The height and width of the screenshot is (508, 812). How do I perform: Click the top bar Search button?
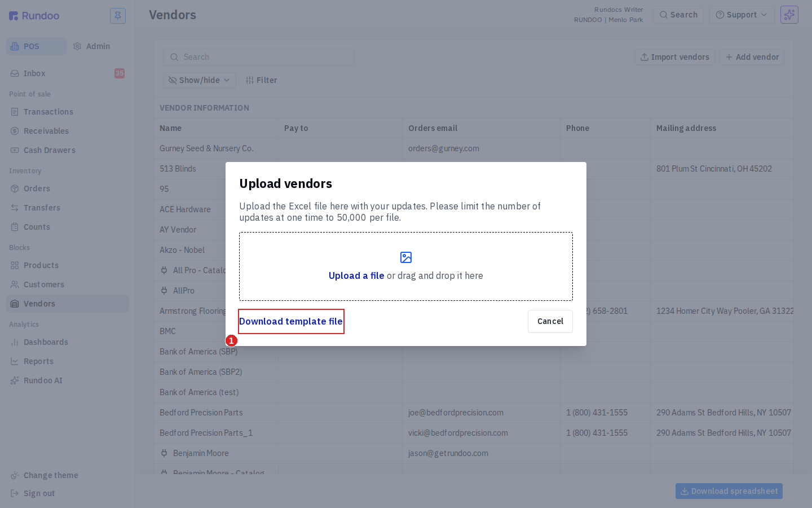coord(678,15)
